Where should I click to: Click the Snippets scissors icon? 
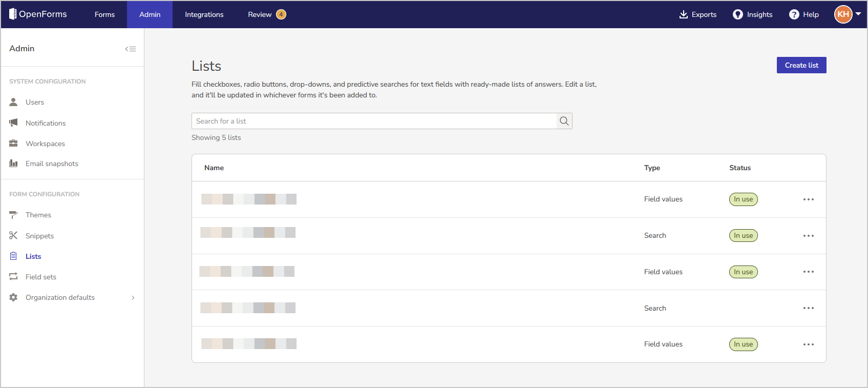[x=13, y=236]
